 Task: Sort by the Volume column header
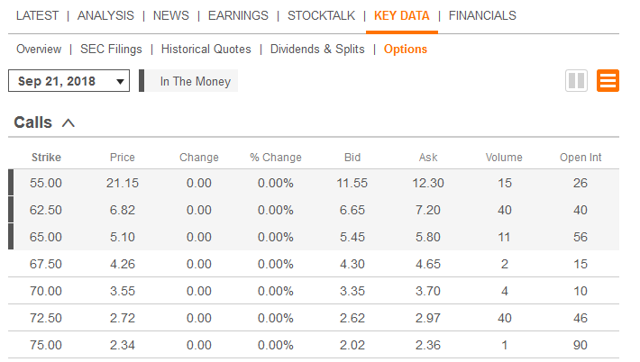click(504, 157)
